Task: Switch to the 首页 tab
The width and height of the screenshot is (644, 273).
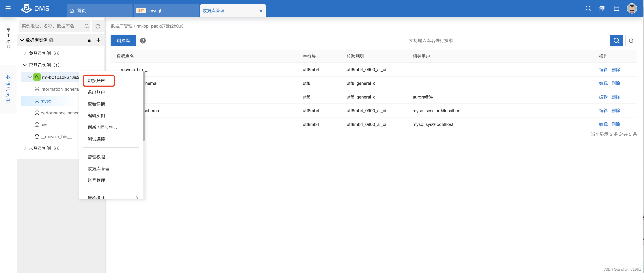Action: [100, 11]
